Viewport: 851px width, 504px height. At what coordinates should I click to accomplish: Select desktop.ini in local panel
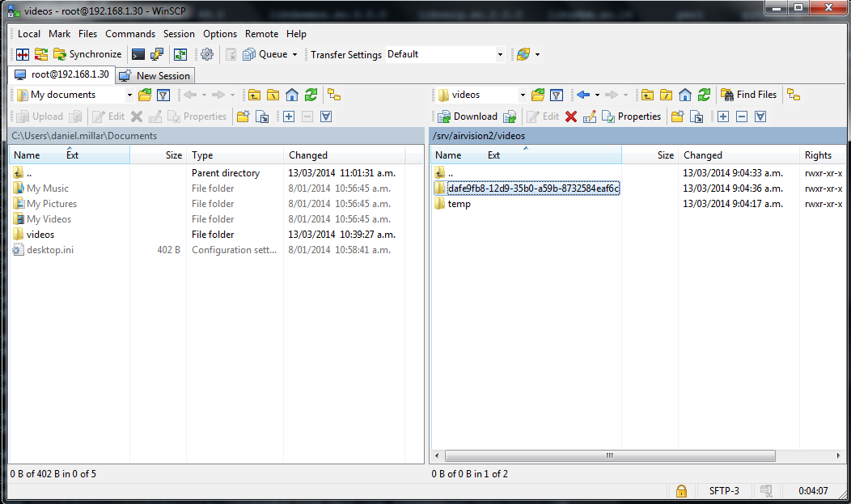[50, 250]
